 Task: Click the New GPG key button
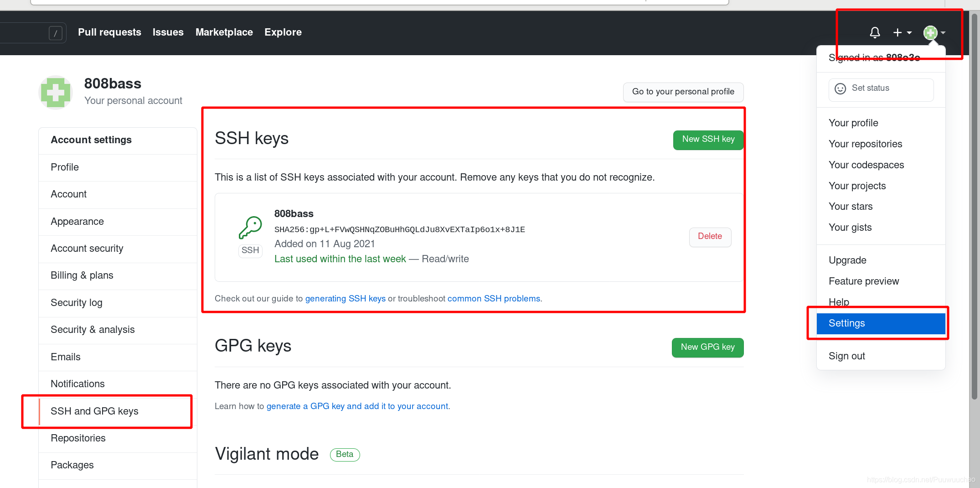pos(708,348)
